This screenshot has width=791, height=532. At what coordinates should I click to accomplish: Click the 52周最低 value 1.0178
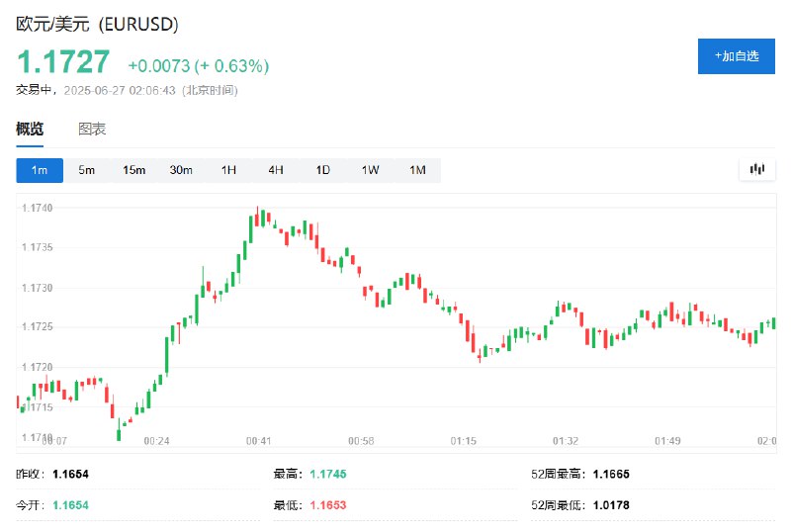coord(611,505)
